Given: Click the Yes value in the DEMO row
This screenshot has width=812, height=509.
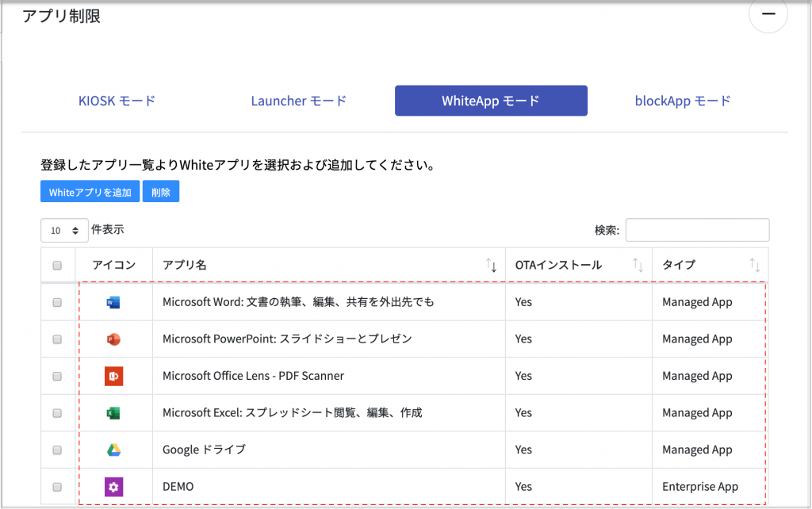Looking at the screenshot, I should pos(523,487).
